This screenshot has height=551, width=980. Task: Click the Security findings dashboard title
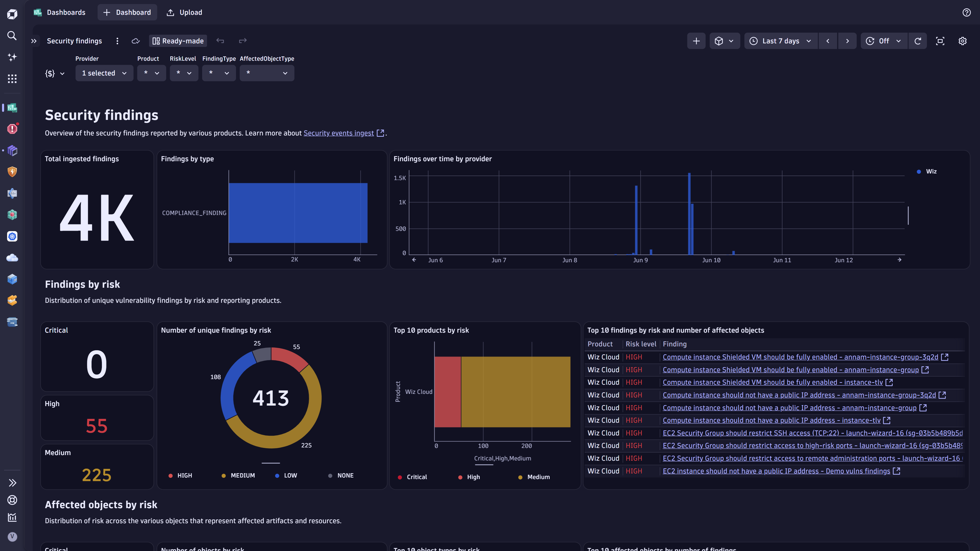coord(74,41)
